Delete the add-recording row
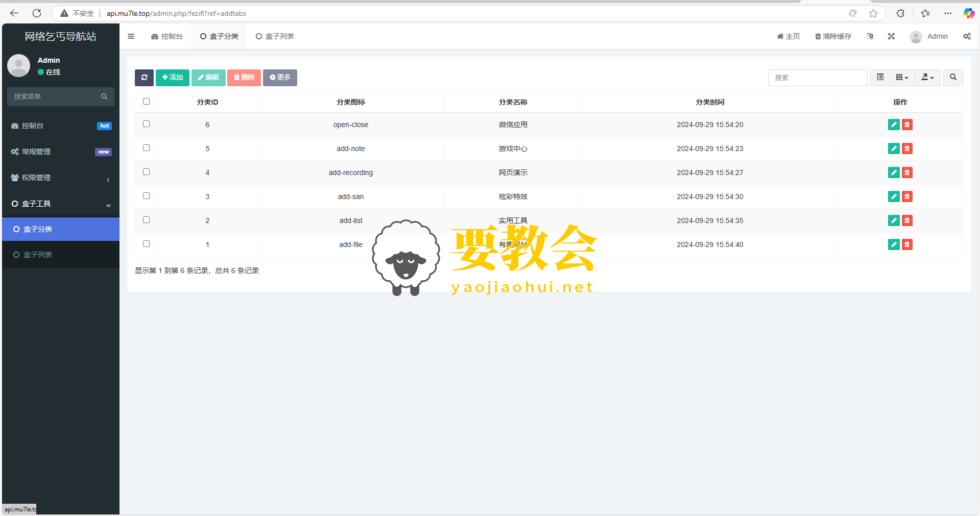The image size is (980, 516). click(x=907, y=173)
